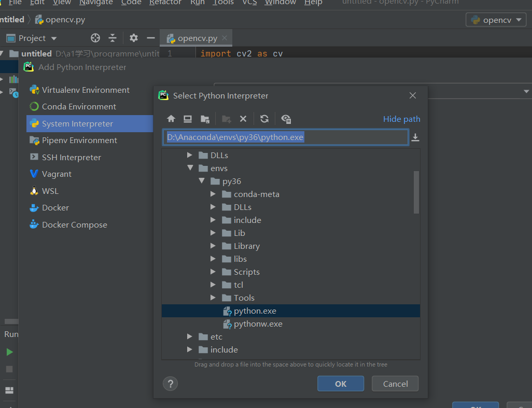Hide the Project panel with minus icon
532x408 pixels.
(x=151, y=38)
